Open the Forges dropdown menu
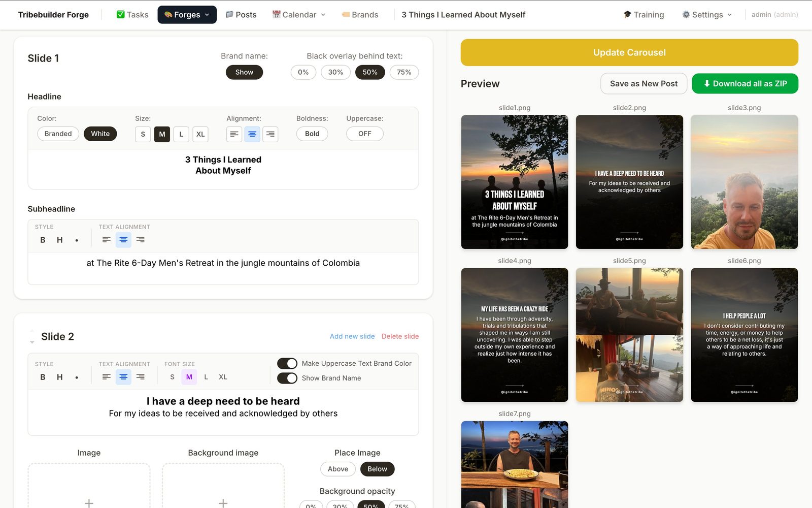 pyautogui.click(x=187, y=15)
